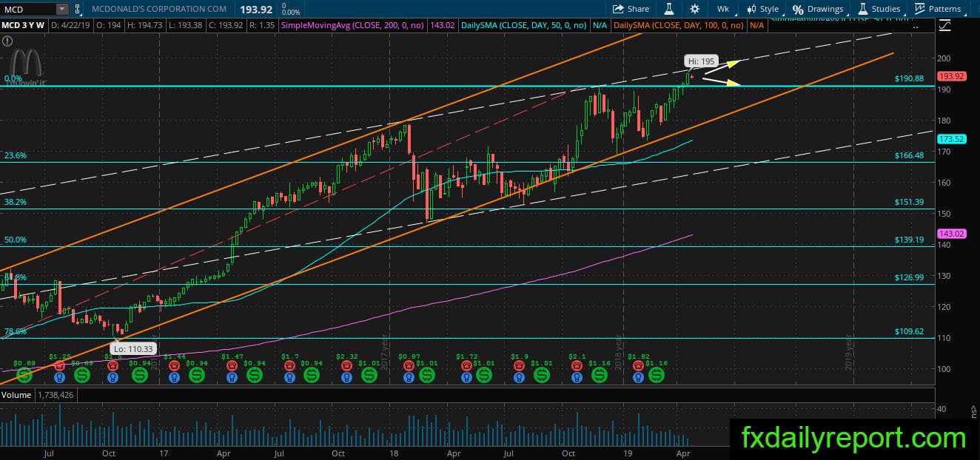
Task: Click the 38.2% Fibonacci retracement label
Action: (16, 202)
